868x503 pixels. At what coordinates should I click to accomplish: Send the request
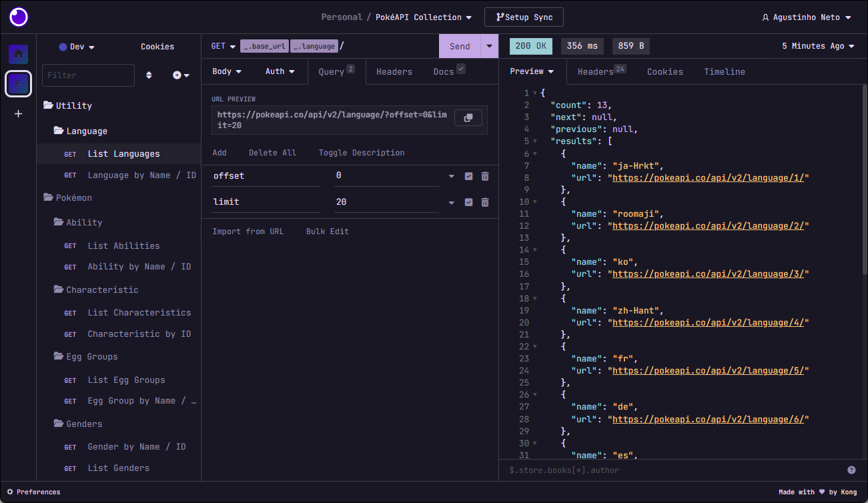(x=460, y=46)
